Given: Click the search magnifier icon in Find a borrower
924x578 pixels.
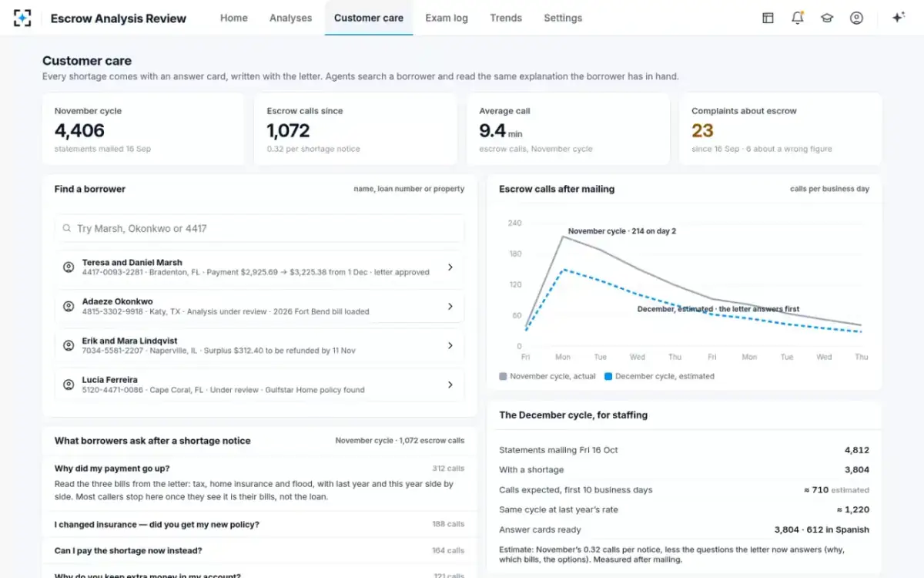Looking at the screenshot, I should point(68,229).
